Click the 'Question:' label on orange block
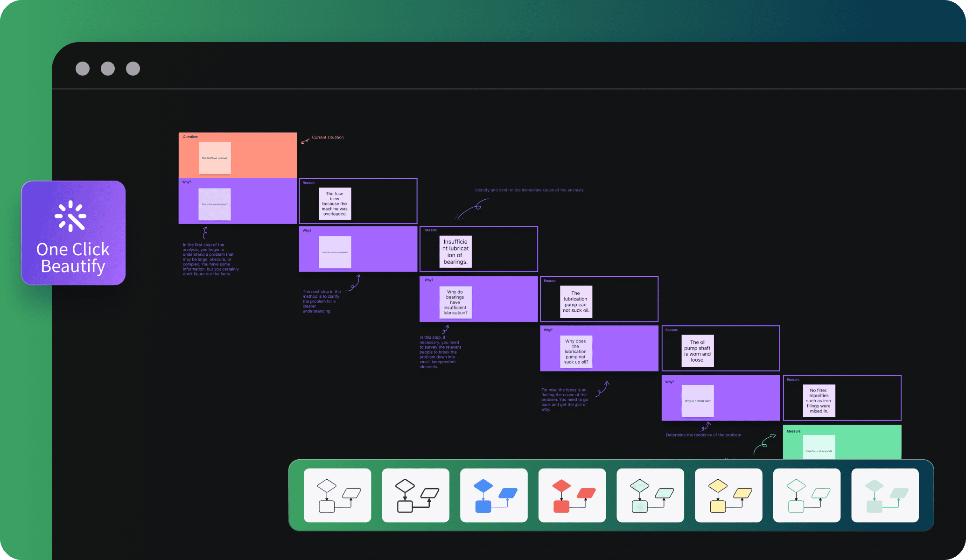The height and width of the screenshot is (560, 966). 190,137
